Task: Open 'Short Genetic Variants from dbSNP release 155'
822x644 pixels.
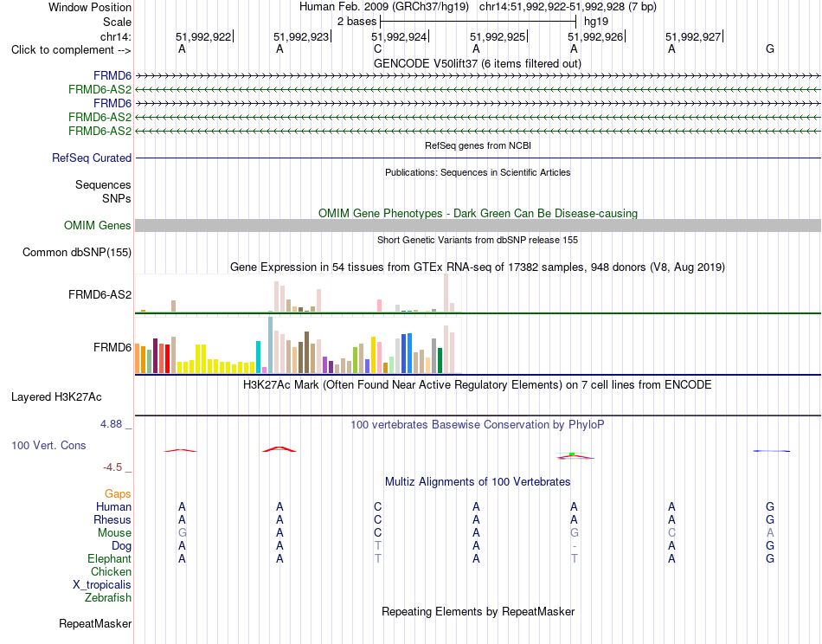Action: [x=478, y=240]
